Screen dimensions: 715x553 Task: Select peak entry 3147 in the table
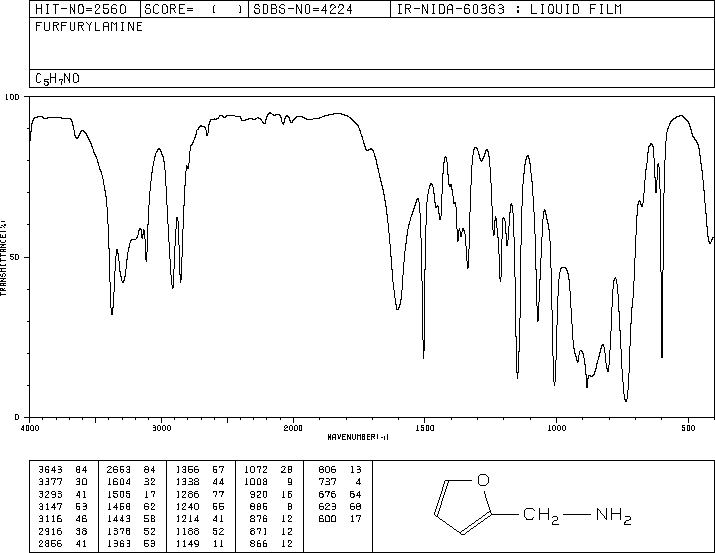[50, 506]
